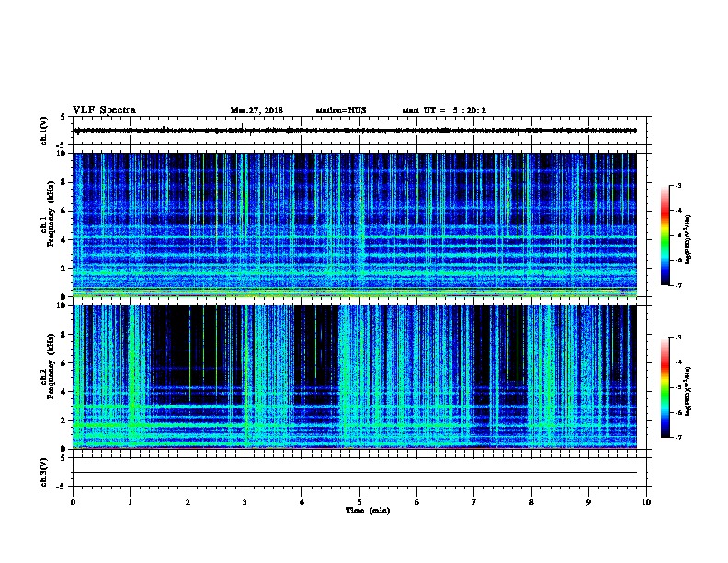Click "-7" label on ch.2 color bar
This screenshot has height=563, width=728.
(x=677, y=437)
